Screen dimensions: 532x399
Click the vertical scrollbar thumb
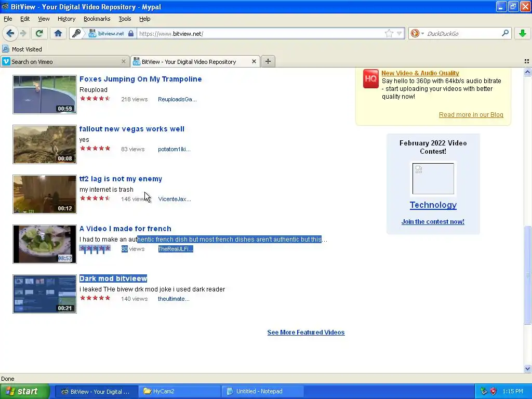click(x=527, y=275)
